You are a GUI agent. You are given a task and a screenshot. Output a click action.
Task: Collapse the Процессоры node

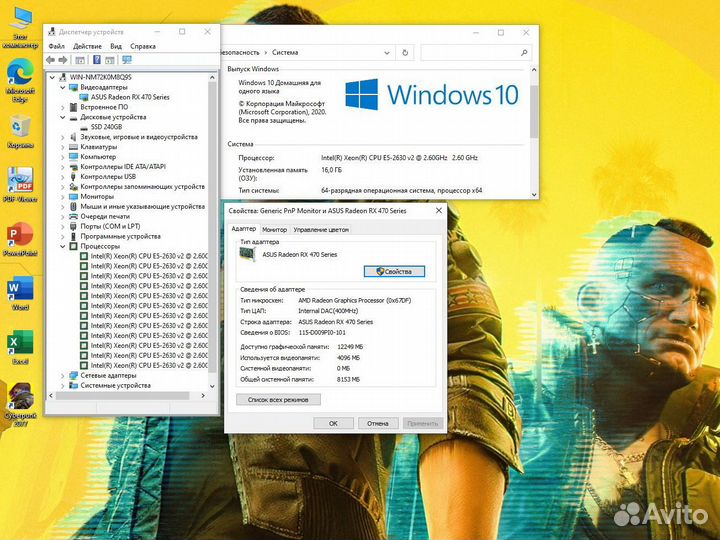[62, 246]
